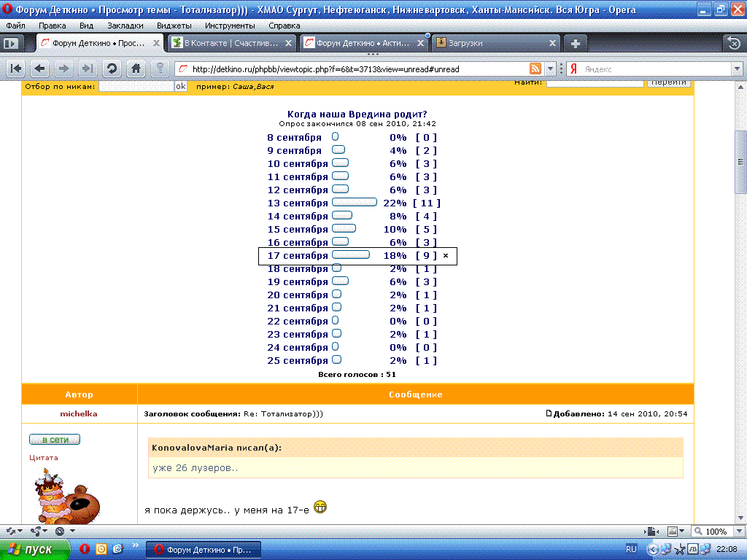Click the Fit to Width status bar icon
747x560 pixels.
tap(651, 531)
